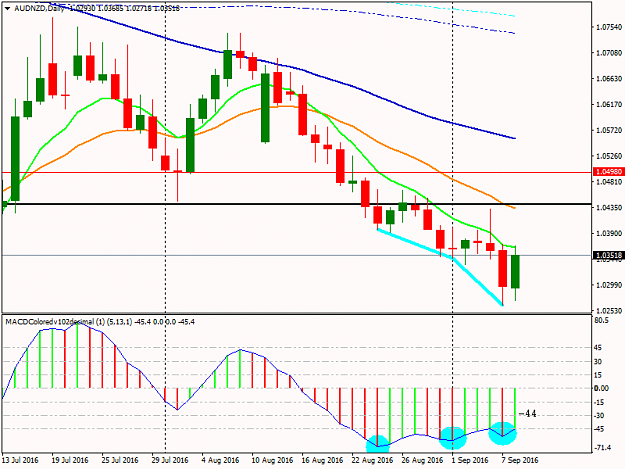Click the 26 Aug 2016 date label
Screen dimensions: 625x469
pyautogui.click(x=423, y=460)
